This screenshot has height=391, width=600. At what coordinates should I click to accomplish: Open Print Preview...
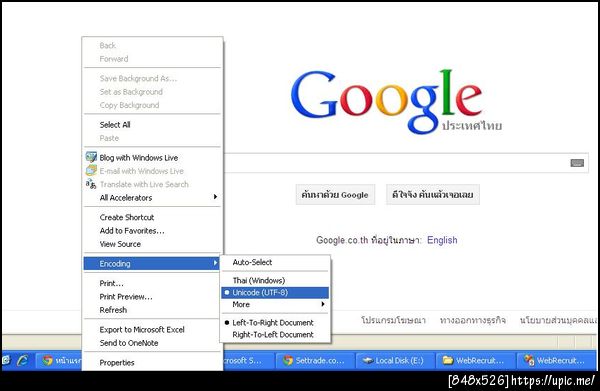click(152, 297)
